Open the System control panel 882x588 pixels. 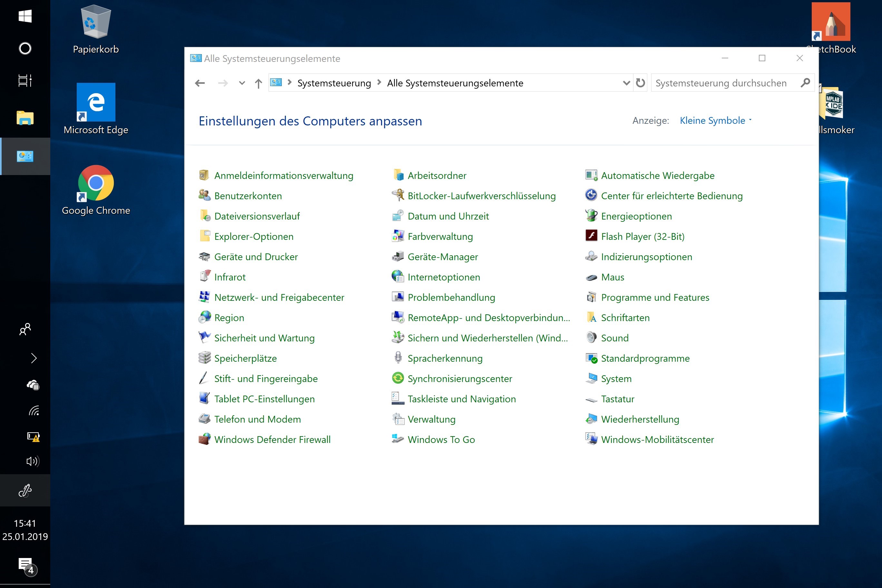616,378
